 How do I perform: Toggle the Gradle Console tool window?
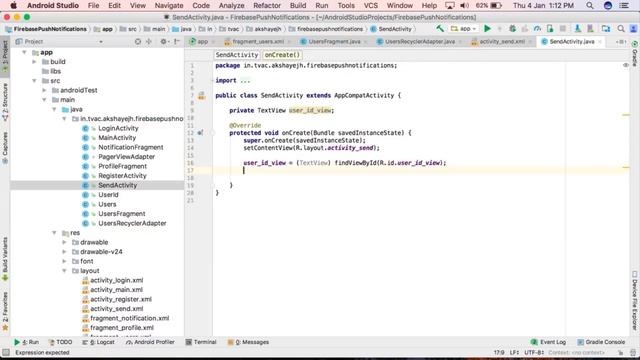point(601,342)
